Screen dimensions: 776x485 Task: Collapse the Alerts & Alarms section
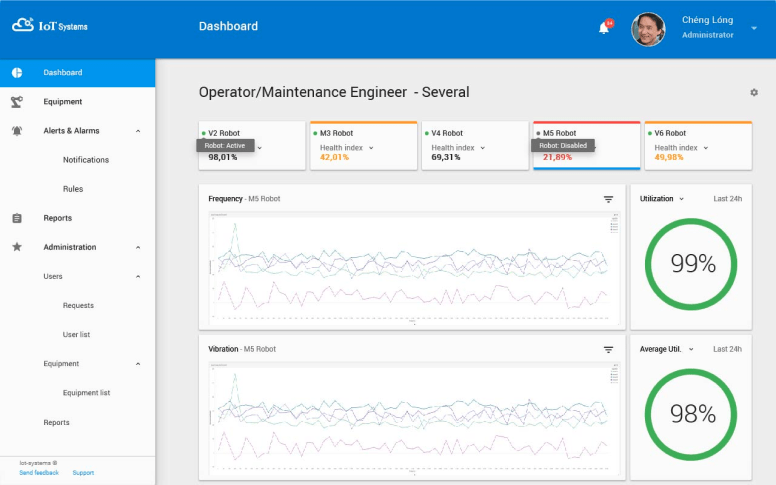tap(138, 131)
